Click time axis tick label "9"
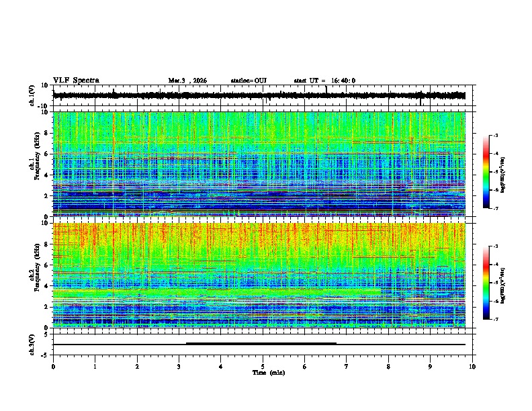 (430, 367)
